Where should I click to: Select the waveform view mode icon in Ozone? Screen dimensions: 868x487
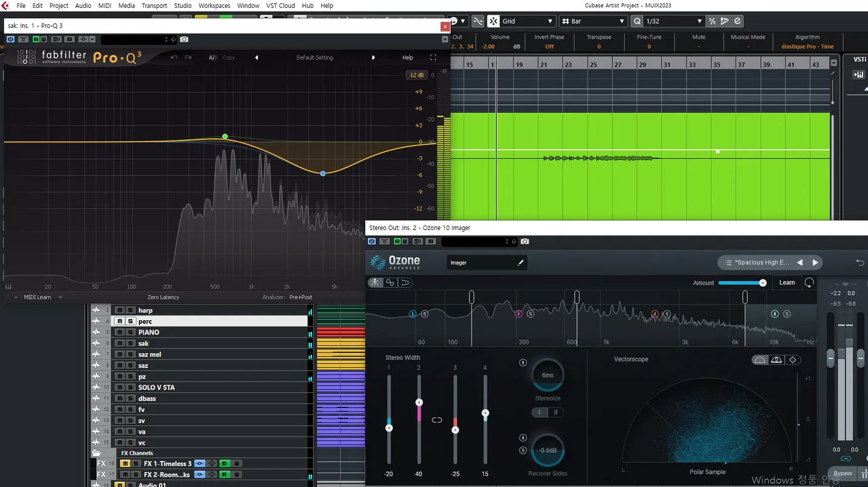pyautogui.click(x=390, y=283)
